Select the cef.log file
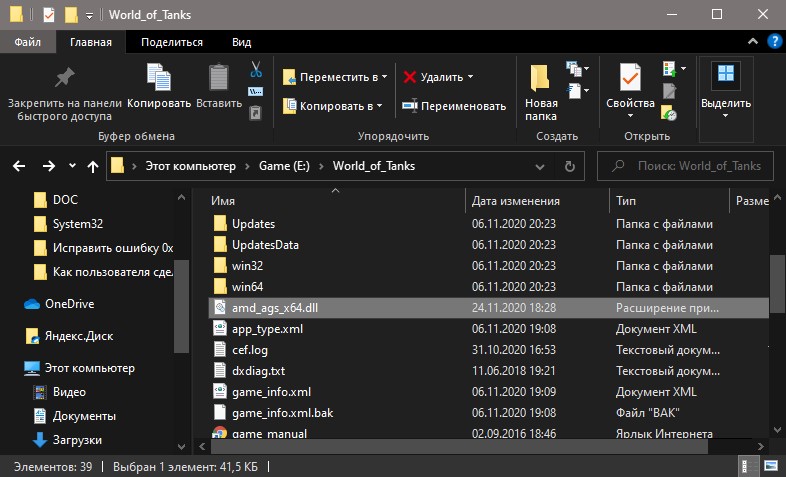 click(488, 350)
